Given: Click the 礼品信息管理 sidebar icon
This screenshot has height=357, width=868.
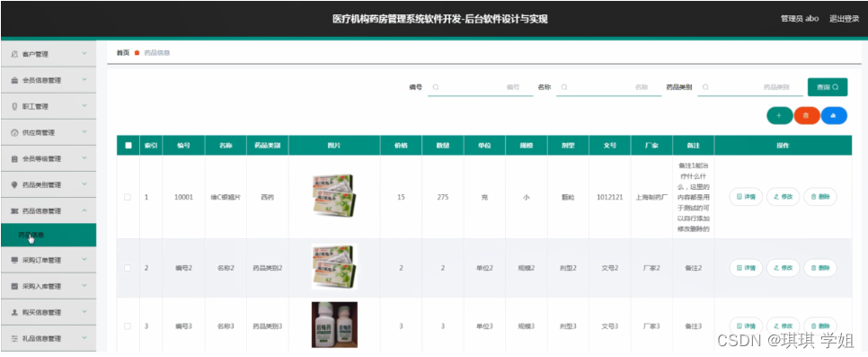Looking at the screenshot, I should pos(14,338).
